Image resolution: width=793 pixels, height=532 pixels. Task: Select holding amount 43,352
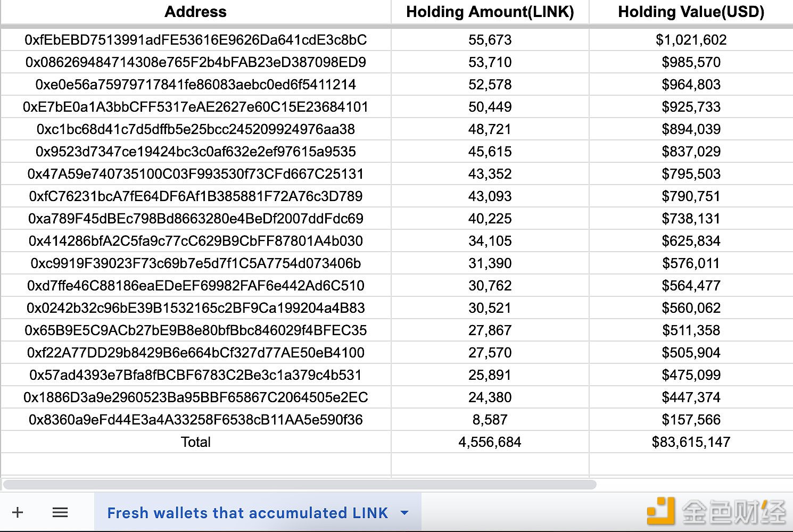490,174
